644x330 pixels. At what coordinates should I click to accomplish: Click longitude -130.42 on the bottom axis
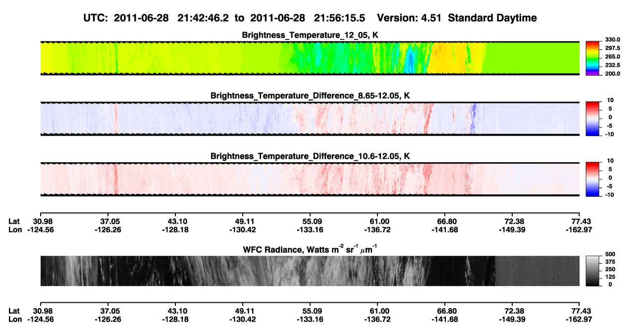[x=242, y=319]
